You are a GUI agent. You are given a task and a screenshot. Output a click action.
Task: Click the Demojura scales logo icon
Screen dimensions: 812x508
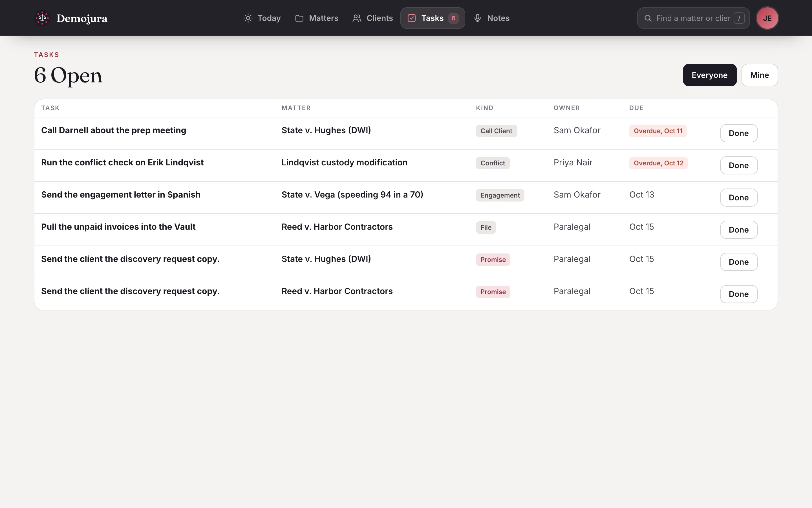coord(42,18)
